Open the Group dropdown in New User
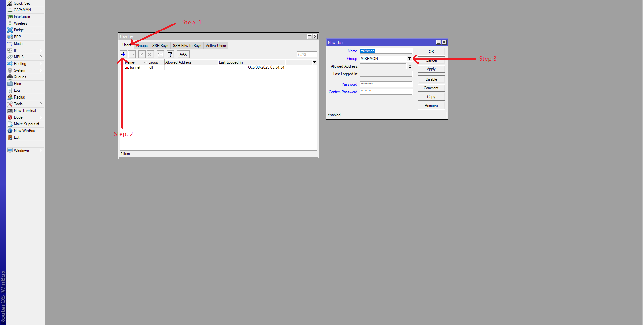The image size is (644, 325). [409, 59]
